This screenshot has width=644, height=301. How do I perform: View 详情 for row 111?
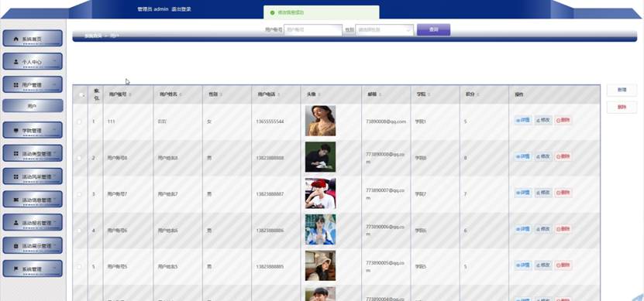click(x=523, y=120)
